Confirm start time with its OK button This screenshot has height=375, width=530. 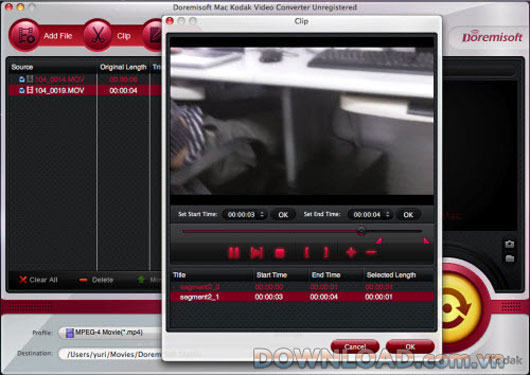(x=283, y=215)
